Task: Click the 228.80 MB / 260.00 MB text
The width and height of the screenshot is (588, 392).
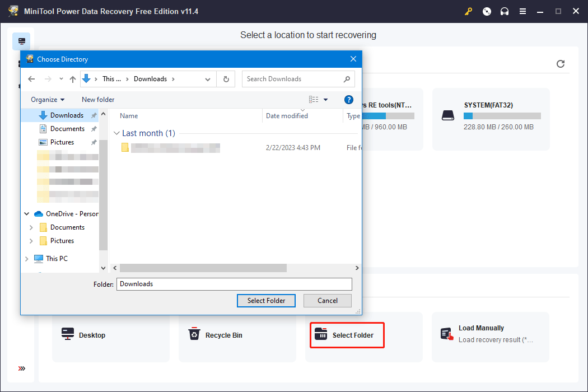Action: pos(498,127)
